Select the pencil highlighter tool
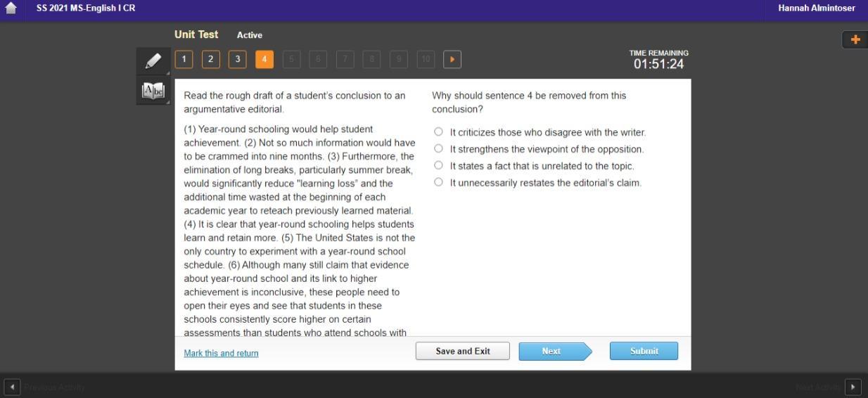Screen dimensions: 868x398 pyautogui.click(x=153, y=60)
